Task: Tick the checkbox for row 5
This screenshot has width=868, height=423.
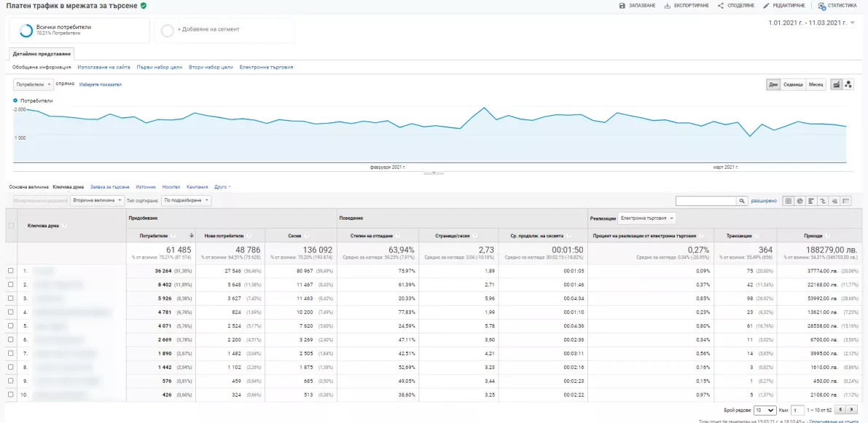Action: (10, 326)
